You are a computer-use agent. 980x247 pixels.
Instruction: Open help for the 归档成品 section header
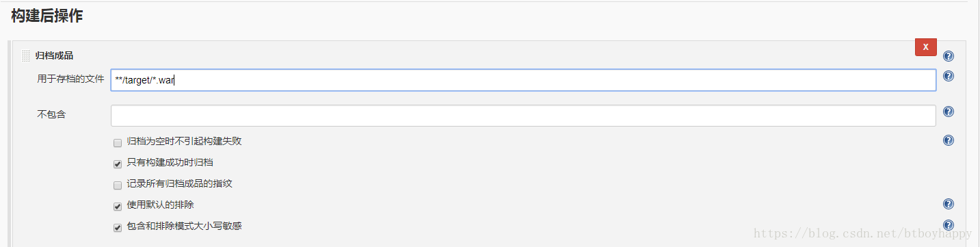948,56
